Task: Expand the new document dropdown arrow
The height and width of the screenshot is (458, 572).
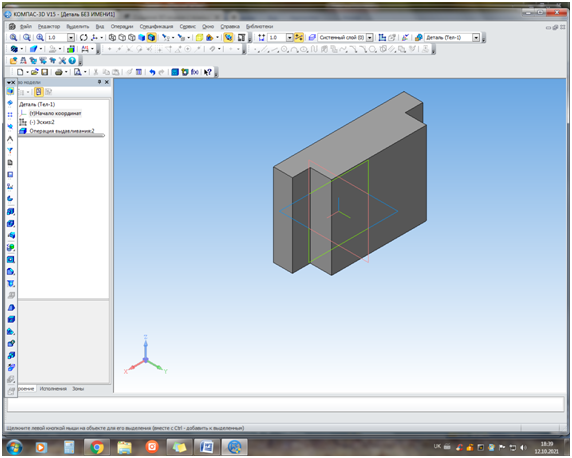Action: click(27, 72)
